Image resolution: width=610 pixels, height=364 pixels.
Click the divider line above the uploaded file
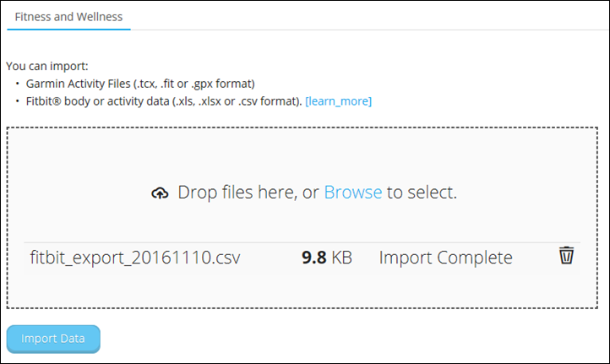pos(279,243)
